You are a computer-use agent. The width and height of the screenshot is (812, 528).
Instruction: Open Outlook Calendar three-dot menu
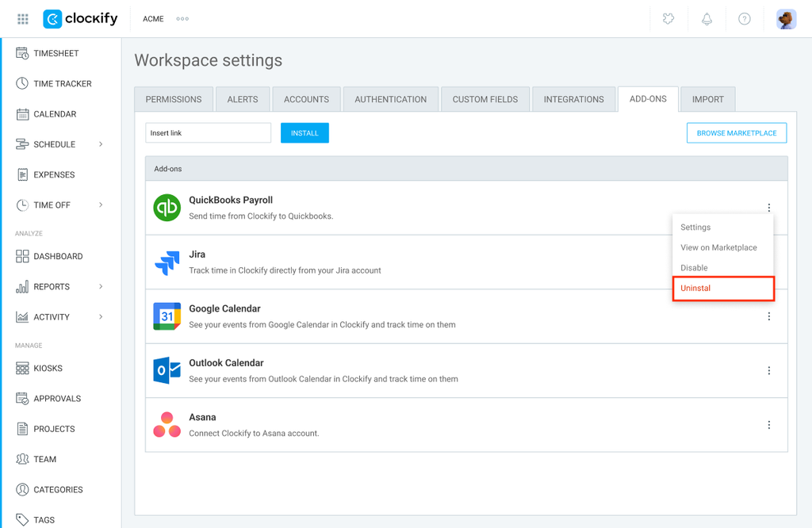pos(769,371)
